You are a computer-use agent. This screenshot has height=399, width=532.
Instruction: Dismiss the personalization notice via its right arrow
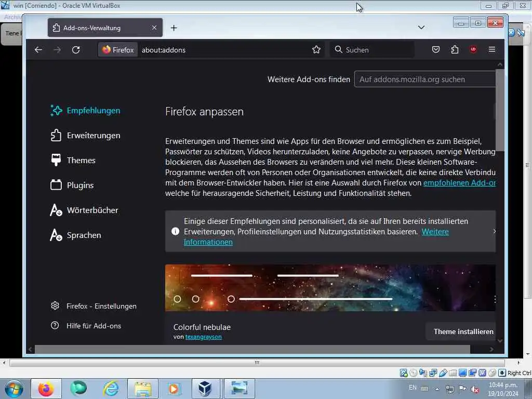(495, 231)
